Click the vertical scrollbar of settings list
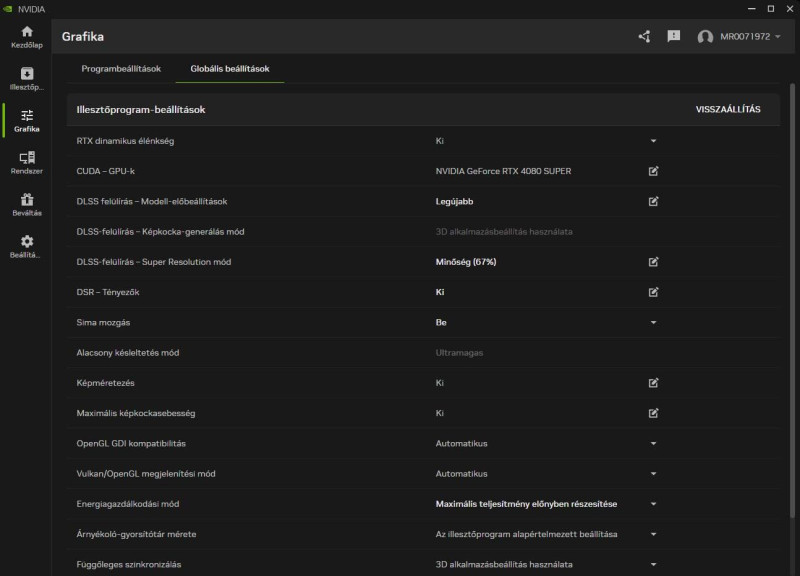 pyautogui.click(x=793, y=300)
